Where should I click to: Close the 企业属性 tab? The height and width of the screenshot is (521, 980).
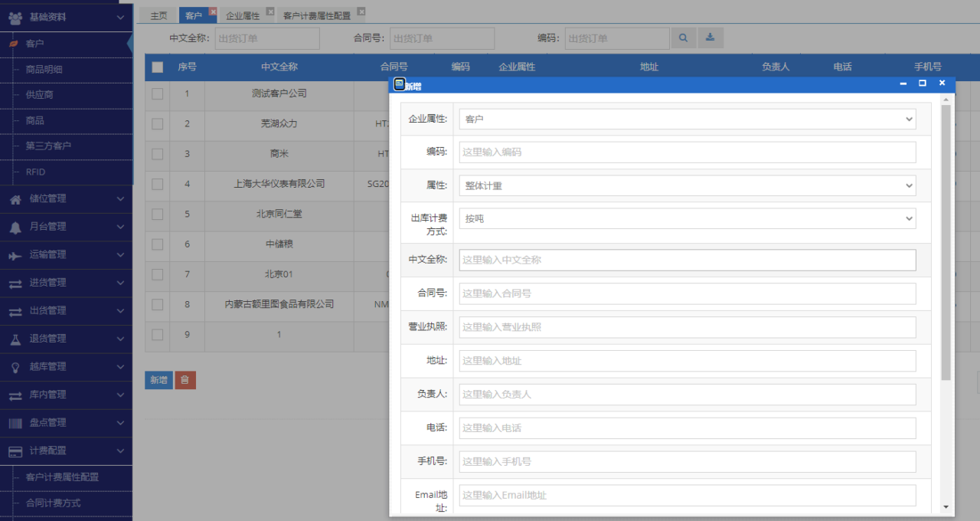click(269, 11)
